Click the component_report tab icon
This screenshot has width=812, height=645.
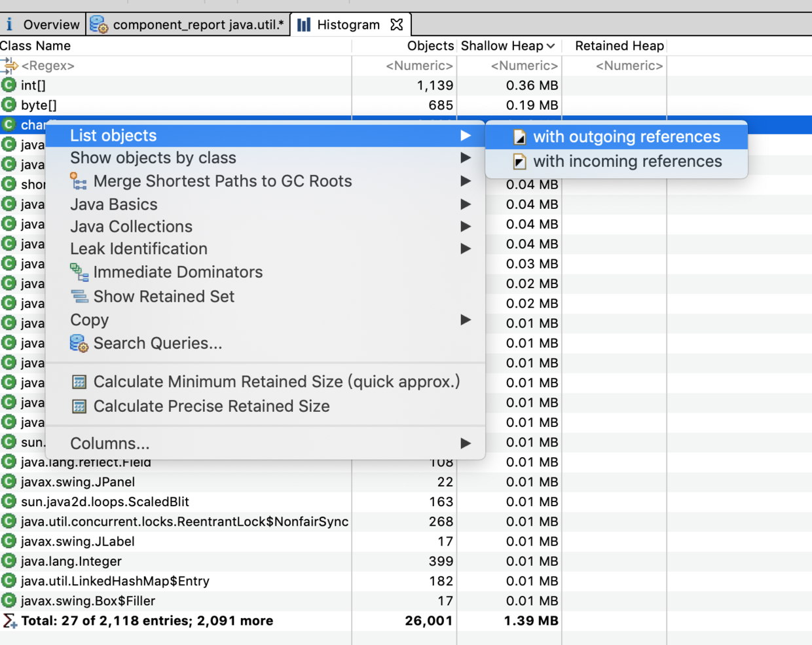click(x=99, y=25)
